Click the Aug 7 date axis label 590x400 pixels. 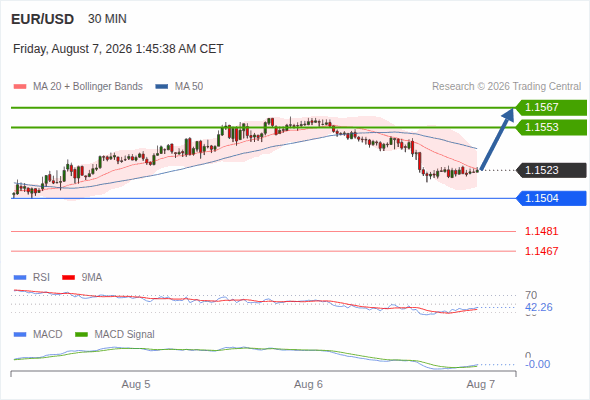[481, 385]
